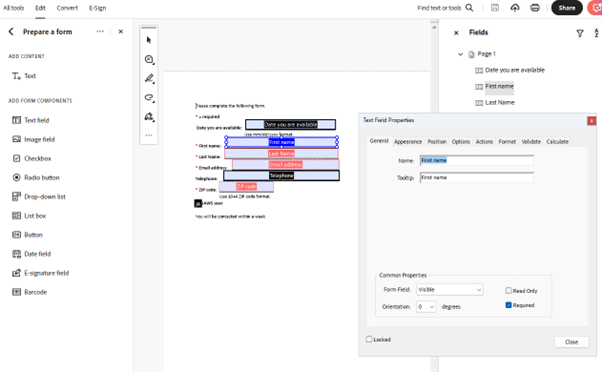The height and width of the screenshot is (372, 602).
Task: Close the Fields panel
Action: [456, 33]
